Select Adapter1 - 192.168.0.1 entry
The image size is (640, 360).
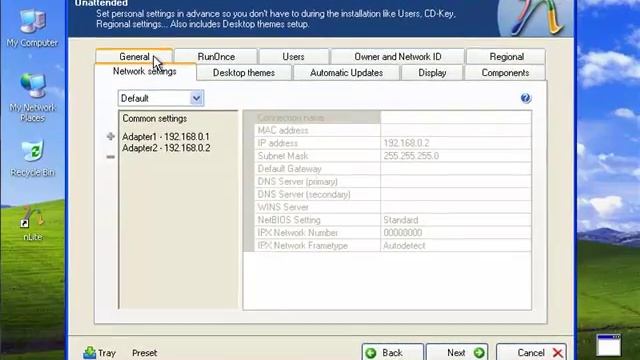166,136
